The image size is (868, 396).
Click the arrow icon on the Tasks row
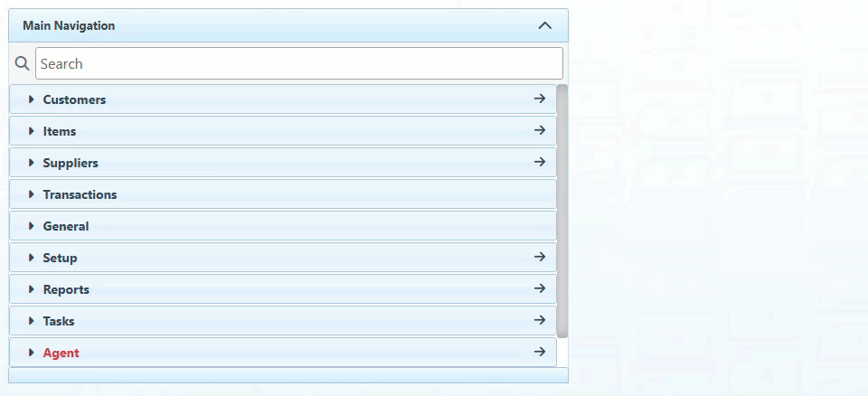pos(540,320)
